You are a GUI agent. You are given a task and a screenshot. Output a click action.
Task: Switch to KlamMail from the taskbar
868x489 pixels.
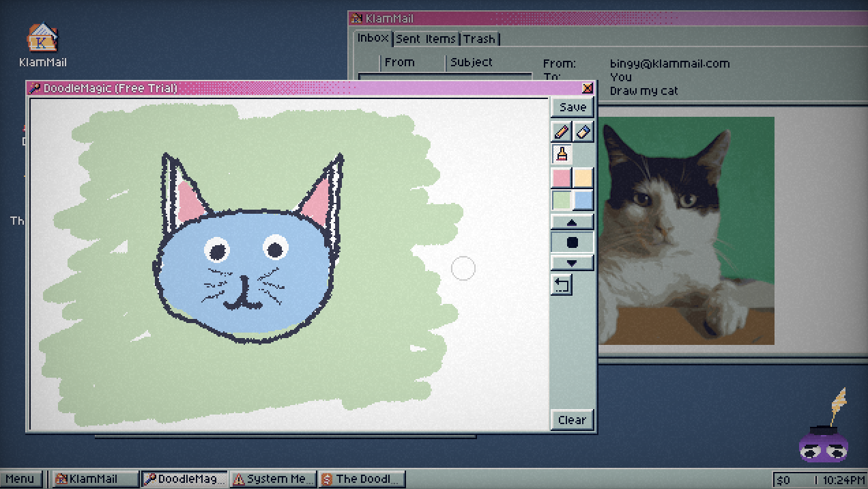(x=95, y=479)
